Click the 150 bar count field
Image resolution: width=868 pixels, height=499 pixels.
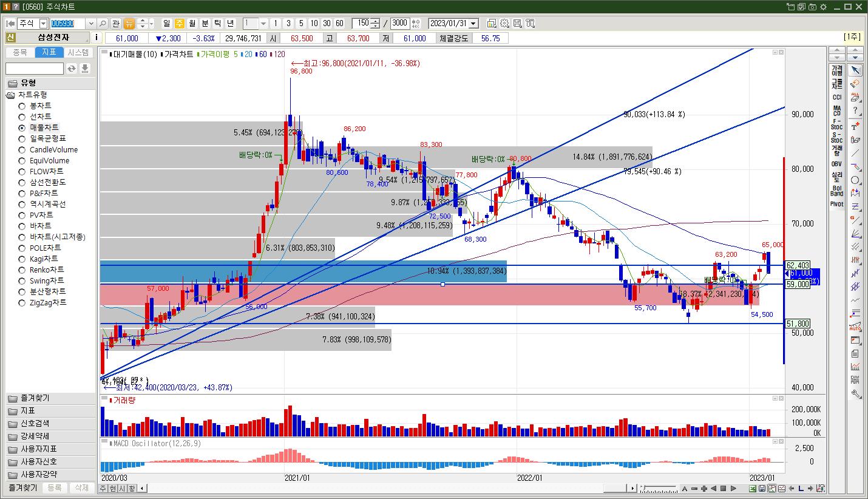(x=361, y=24)
